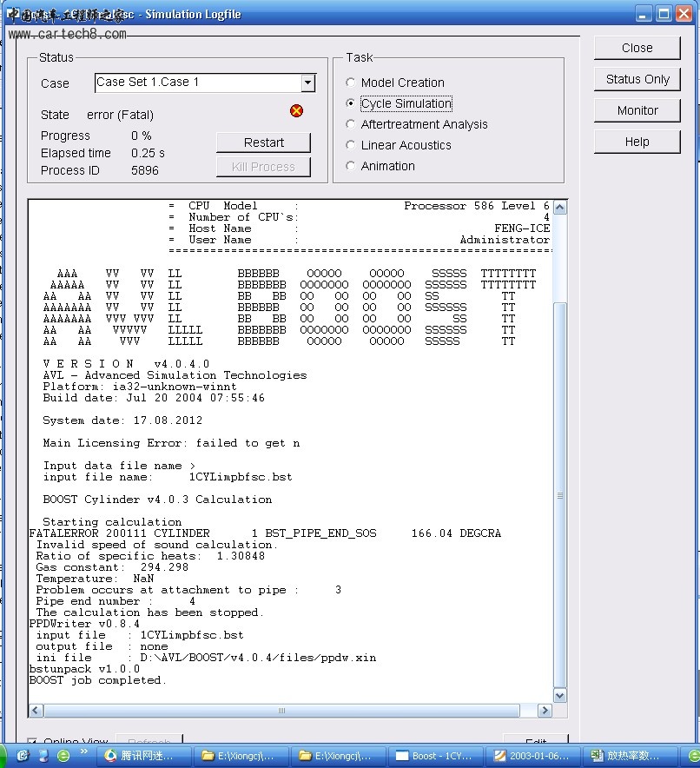
Task: Click 'V E R S I O N v4.0.4.0' text
Action: [x=126, y=364]
